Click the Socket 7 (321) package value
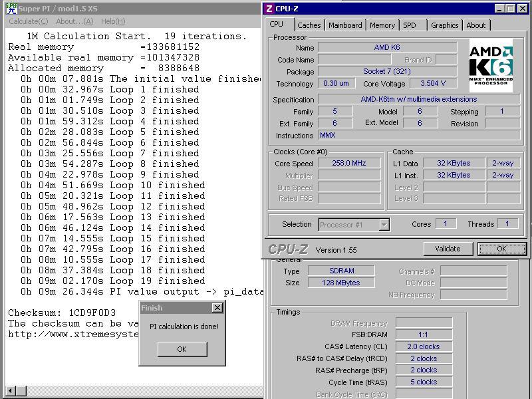The width and height of the screenshot is (532, 399). tap(387, 71)
